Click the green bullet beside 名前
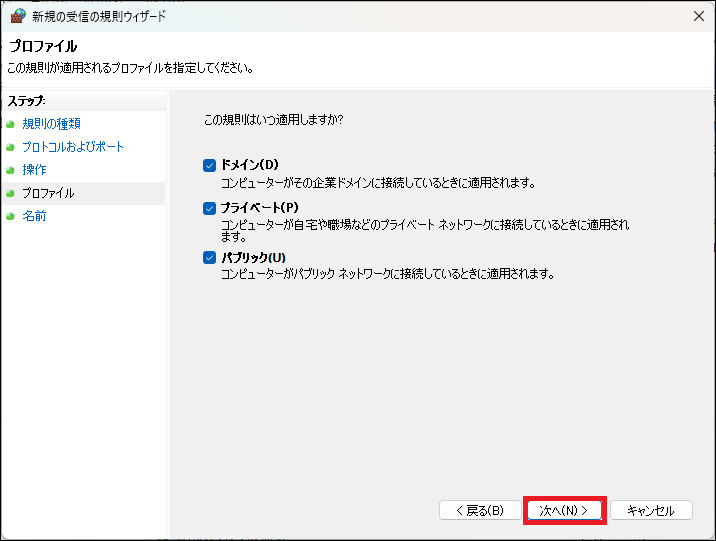This screenshot has width=716, height=541. (11, 216)
